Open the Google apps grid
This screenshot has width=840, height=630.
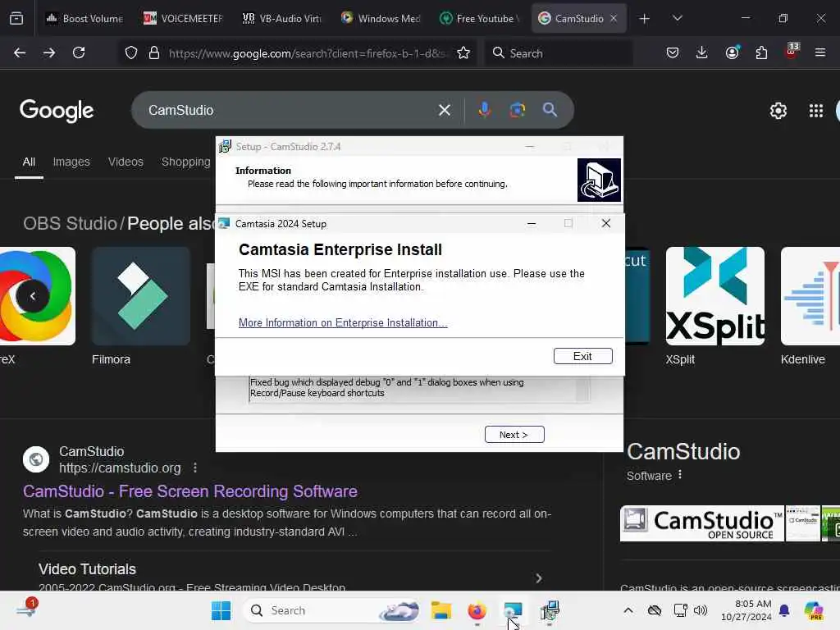coord(816,111)
